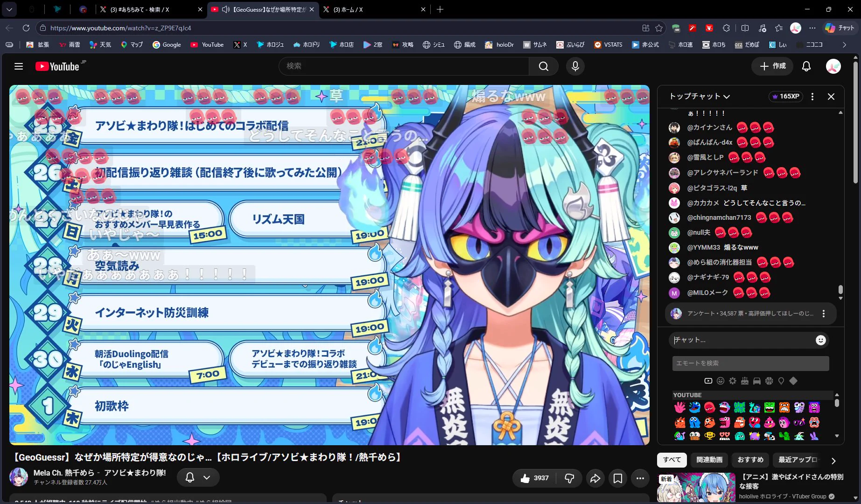
Task: Click the 165XP badge in chat header
Action: click(x=785, y=97)
